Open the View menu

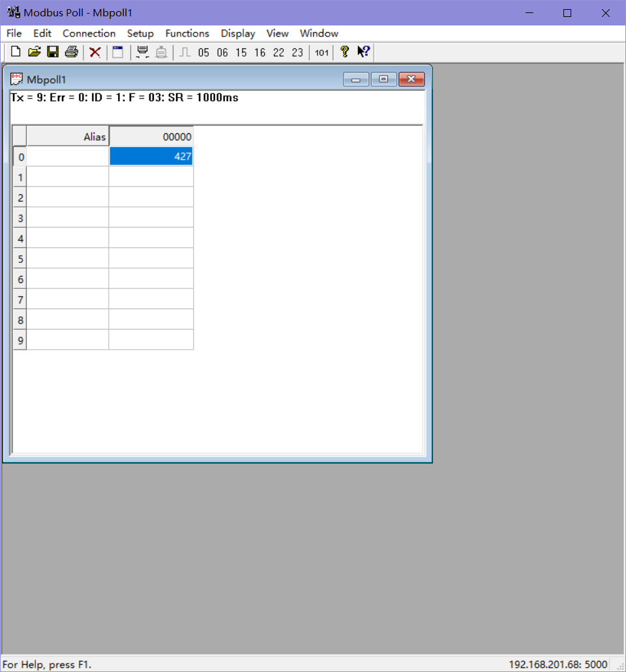pos(277,33)
